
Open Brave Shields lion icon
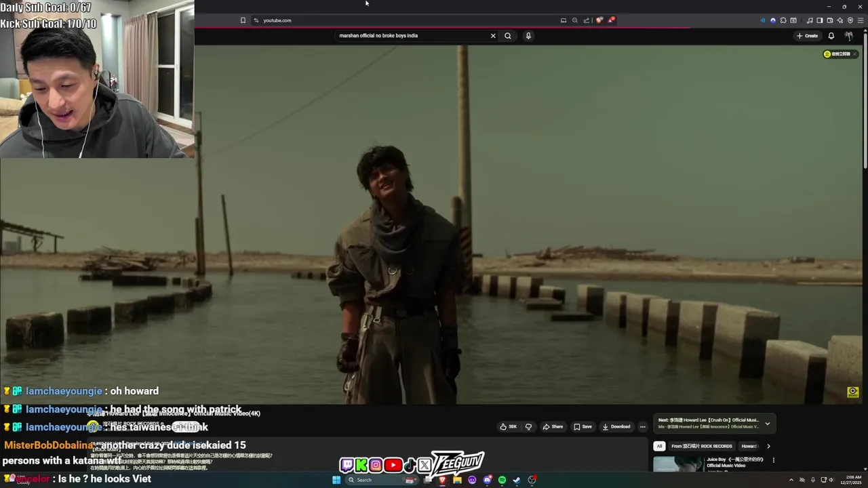pyautogui.click(x=599, y=20)
